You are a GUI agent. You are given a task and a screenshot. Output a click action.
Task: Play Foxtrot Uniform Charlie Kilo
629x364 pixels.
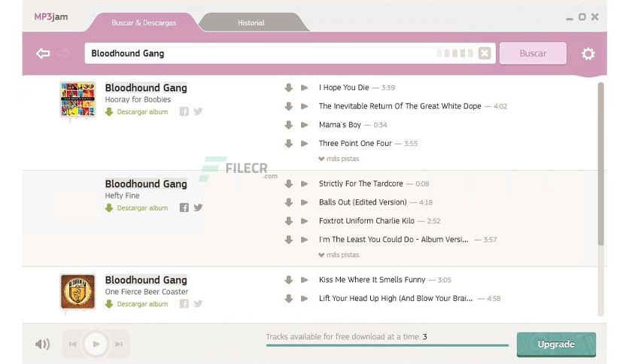click(x=305, y=221)
